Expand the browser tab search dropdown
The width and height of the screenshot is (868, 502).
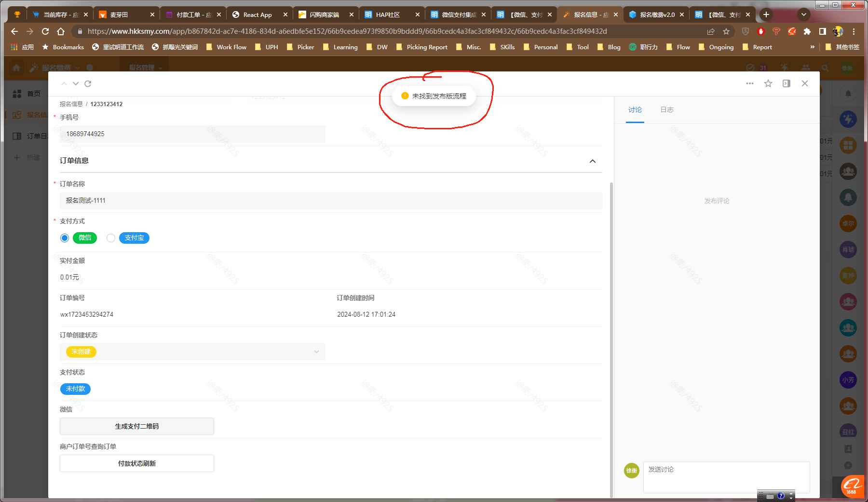tap(803, 14)
